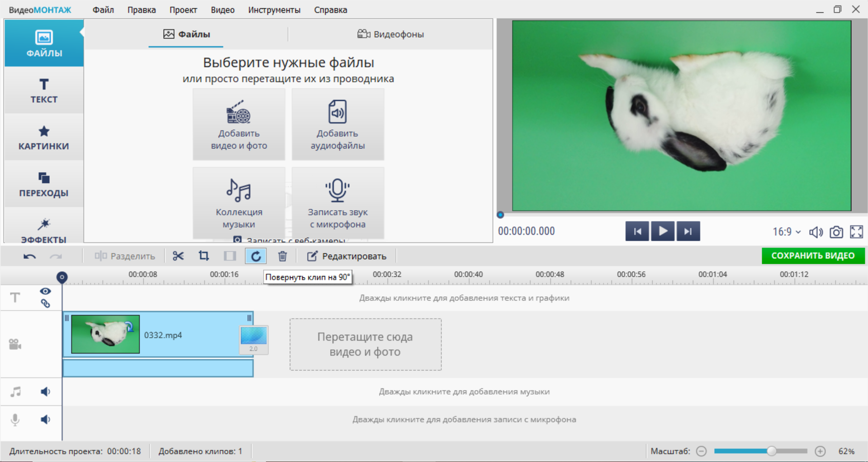The image size is (868, 462).
Task: Enter fullscreen preview mode
Action: tap(856, 232)
